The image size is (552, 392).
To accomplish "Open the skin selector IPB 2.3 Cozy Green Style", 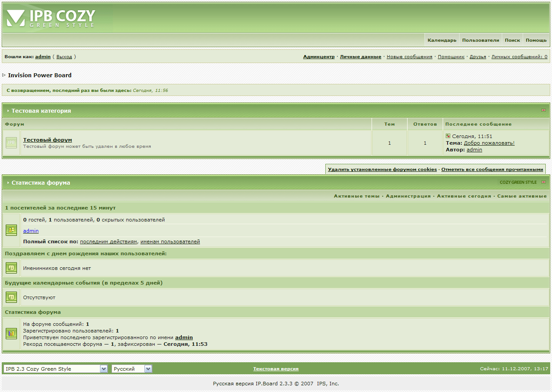I will [x=56, y=369].
